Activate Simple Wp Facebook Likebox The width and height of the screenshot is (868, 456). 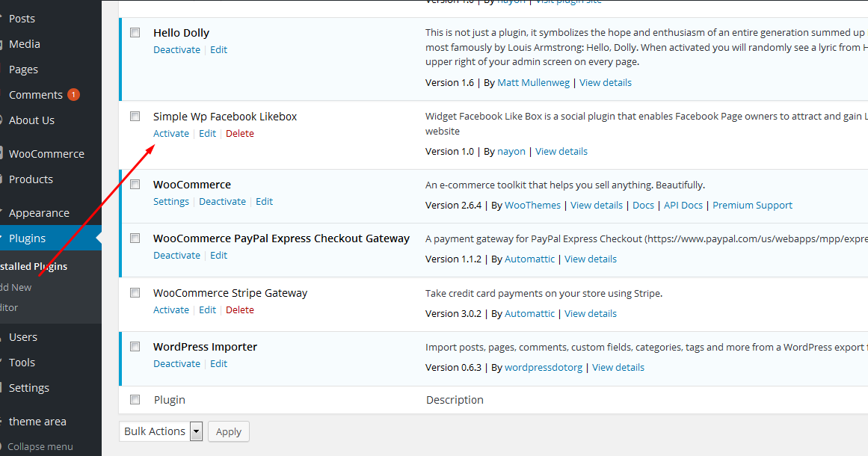(x=171, y=133)
